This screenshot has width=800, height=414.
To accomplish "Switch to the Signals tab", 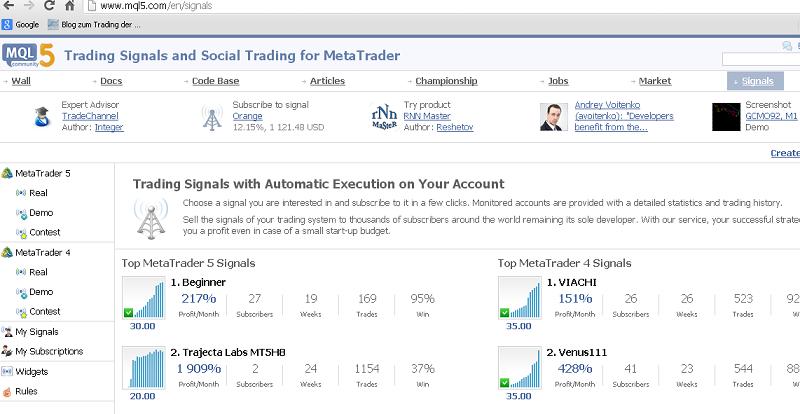I will click(757, 81).
